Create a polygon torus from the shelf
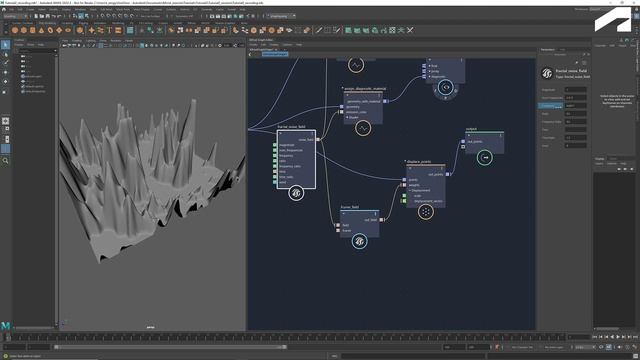Screen dimensions: 640x360 click(x=50, y=30)
